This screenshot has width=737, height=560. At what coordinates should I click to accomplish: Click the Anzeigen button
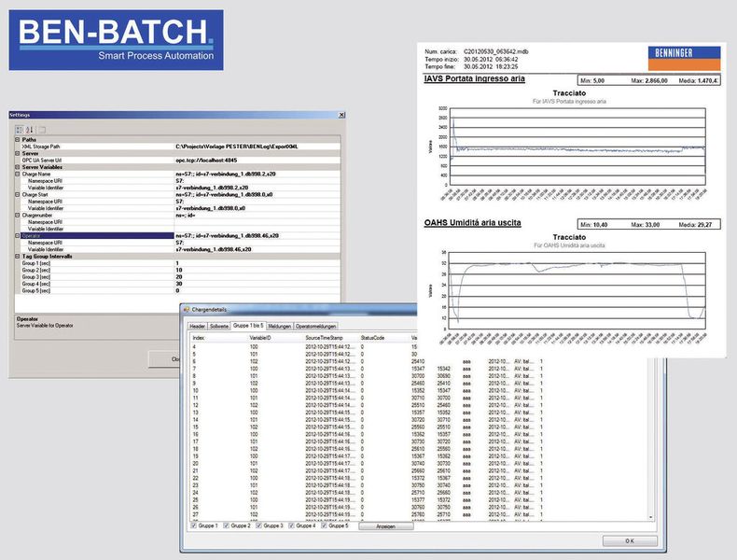pyautogui.click(x=386, y=526)
